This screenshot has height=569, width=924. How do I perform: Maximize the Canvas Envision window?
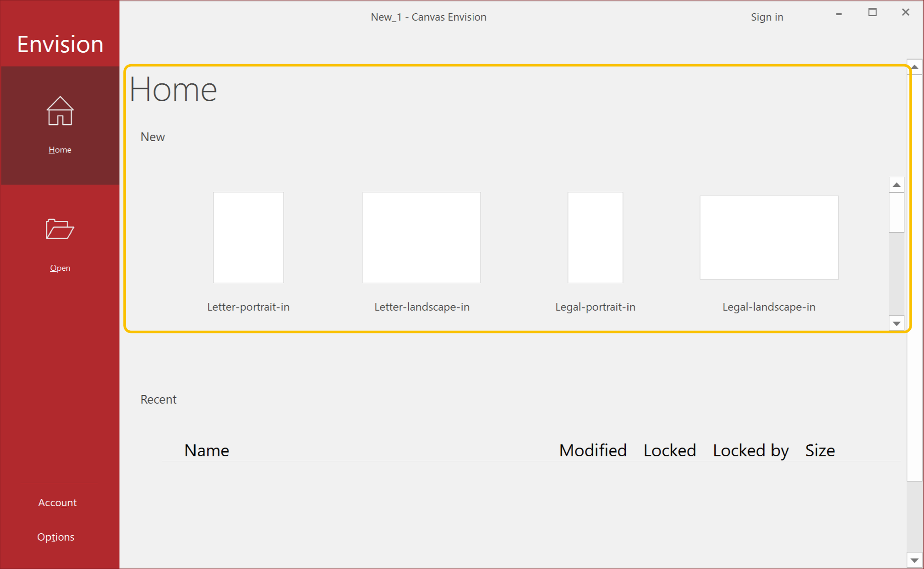coord(872,12)
